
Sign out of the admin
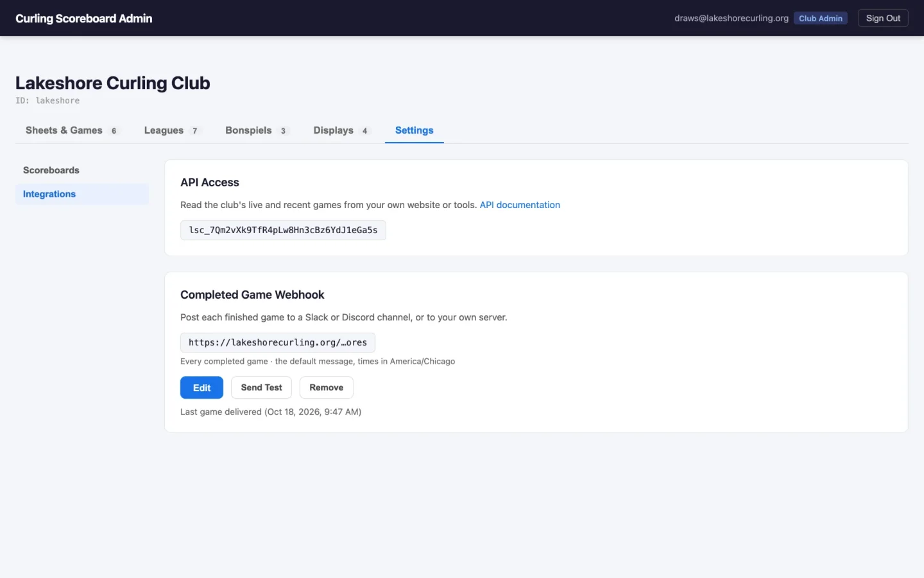click(883, 18)
